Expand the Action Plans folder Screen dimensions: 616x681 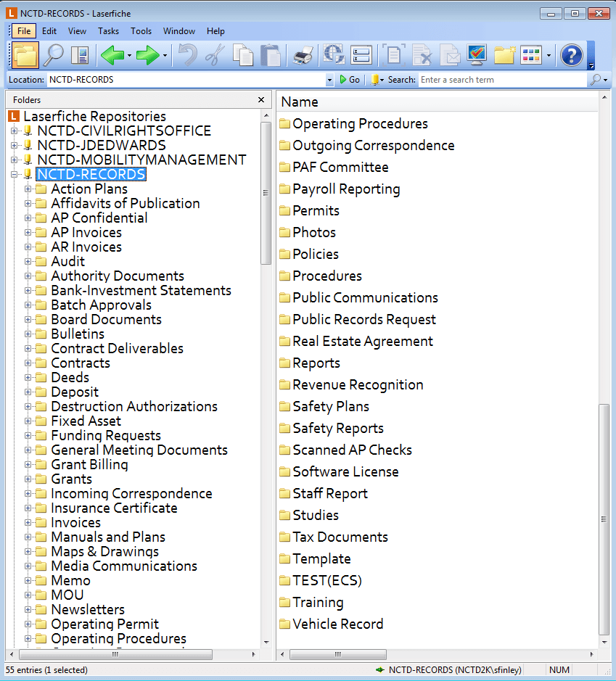point(28,189)
